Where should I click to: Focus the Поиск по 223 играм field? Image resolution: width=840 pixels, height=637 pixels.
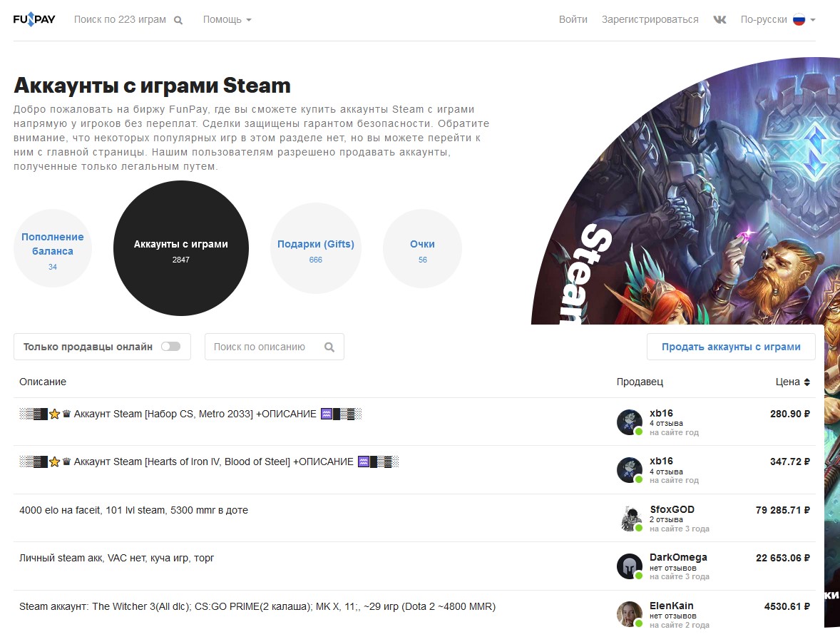point(120,20)
